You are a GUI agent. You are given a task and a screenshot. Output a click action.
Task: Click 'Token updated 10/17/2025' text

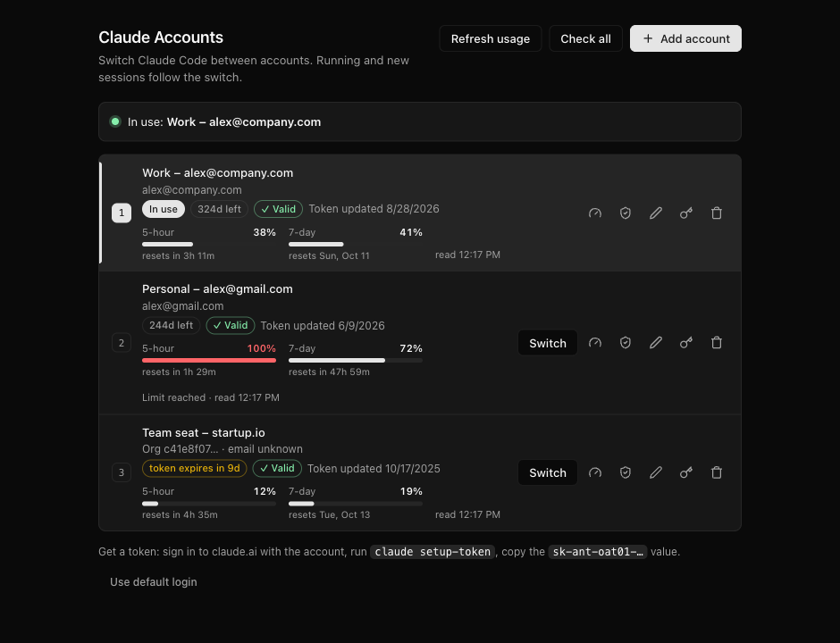coord(374,469)
